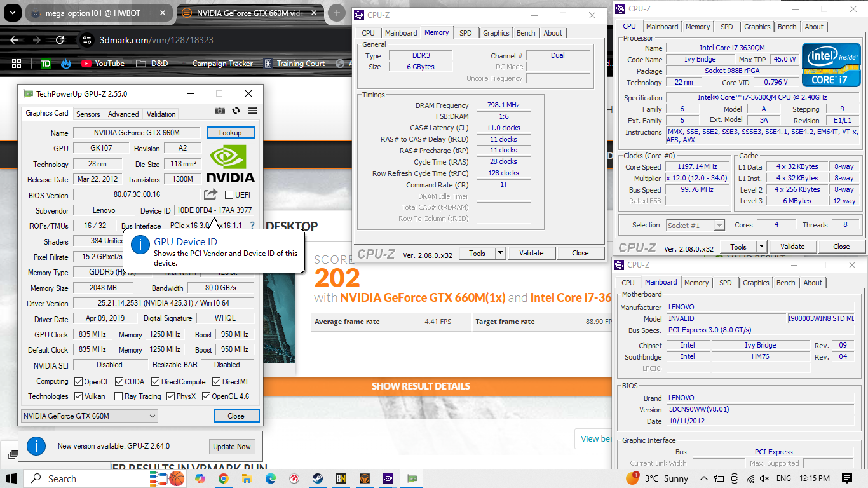Click Validate in CPU-Z Memory window

[x=531, y=253]
